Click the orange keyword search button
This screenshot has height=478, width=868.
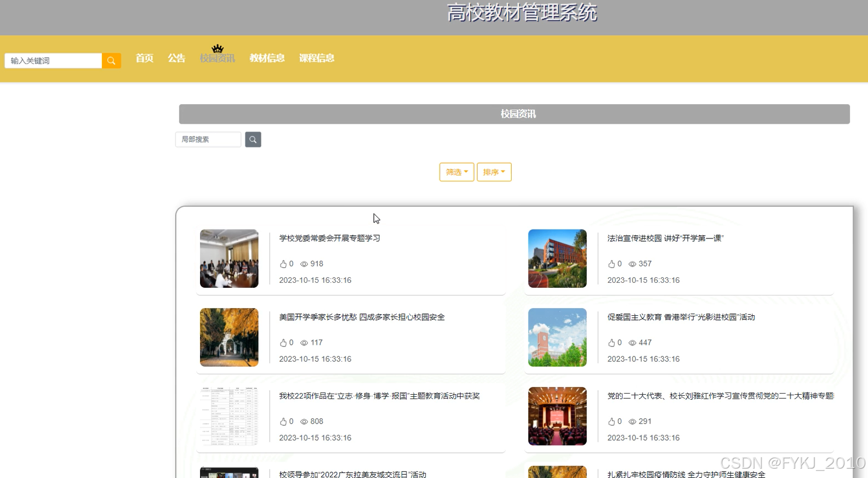pyautogui.click(x=111, y=60)
